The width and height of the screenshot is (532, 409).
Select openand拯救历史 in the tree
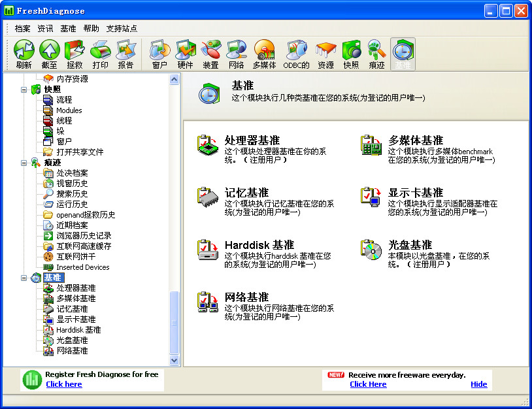point(86,215)
